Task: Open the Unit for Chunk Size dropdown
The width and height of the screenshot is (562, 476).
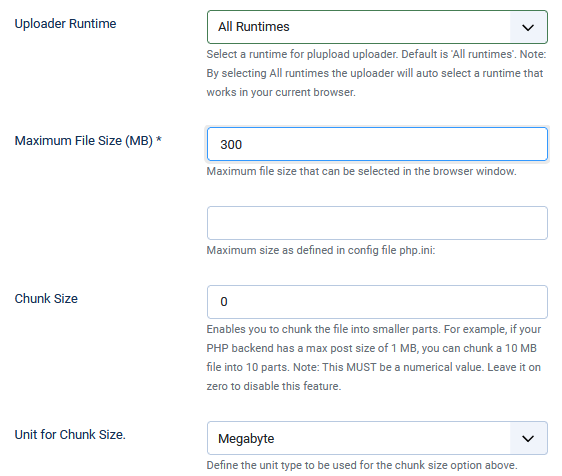Action: click(x=377, y=438)
